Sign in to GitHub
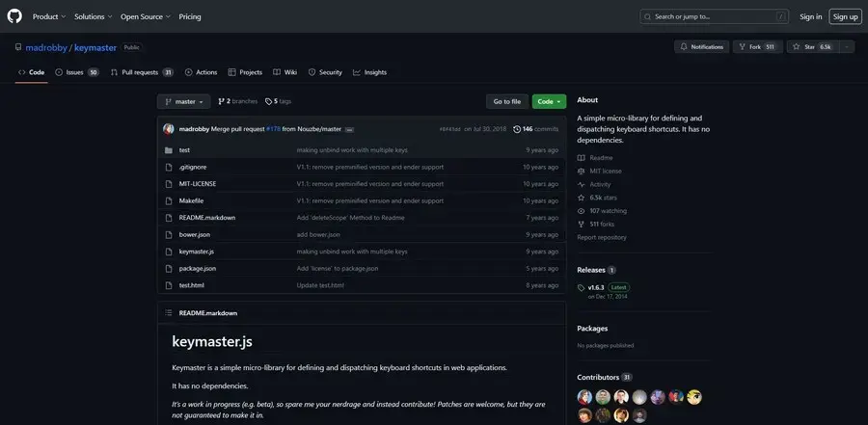The width and height of the screenshot is (868, 425). [x=810, y=16]
